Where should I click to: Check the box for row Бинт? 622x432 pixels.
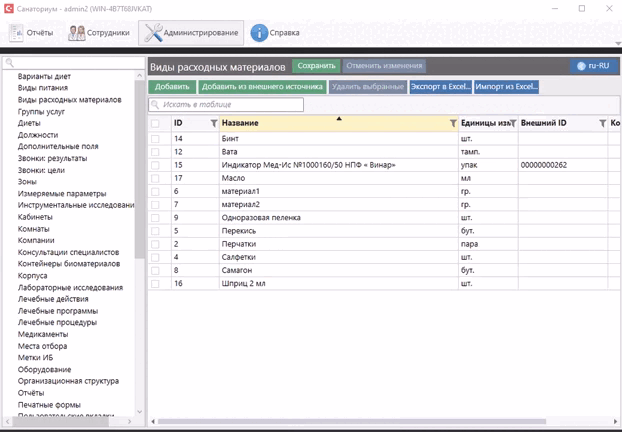[155, 138]
